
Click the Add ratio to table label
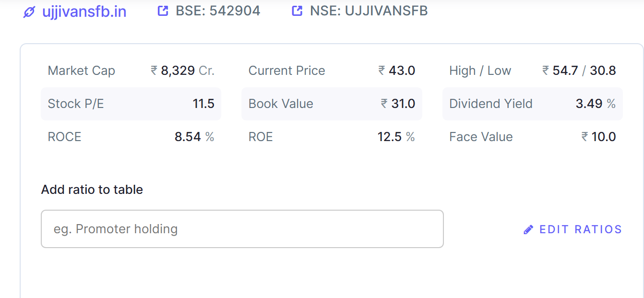tap(92, 190)
